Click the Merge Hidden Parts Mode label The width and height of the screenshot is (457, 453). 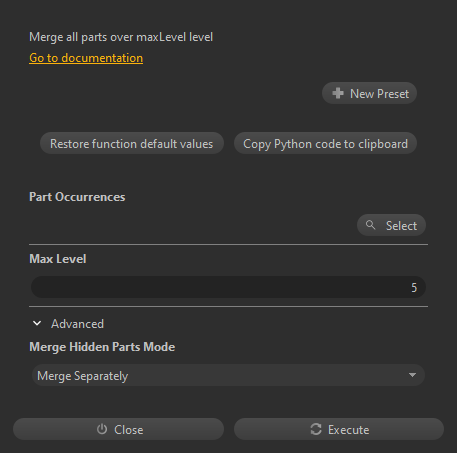click(102, 347)
